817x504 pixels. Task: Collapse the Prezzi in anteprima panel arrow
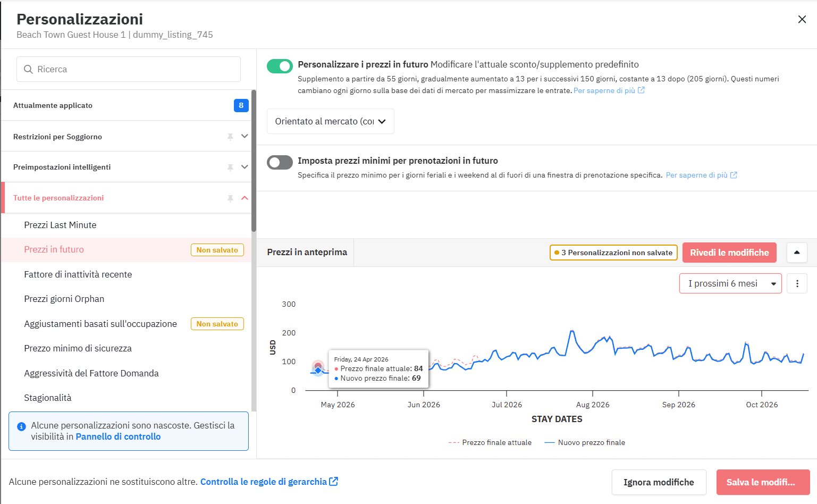pos(797,253)
